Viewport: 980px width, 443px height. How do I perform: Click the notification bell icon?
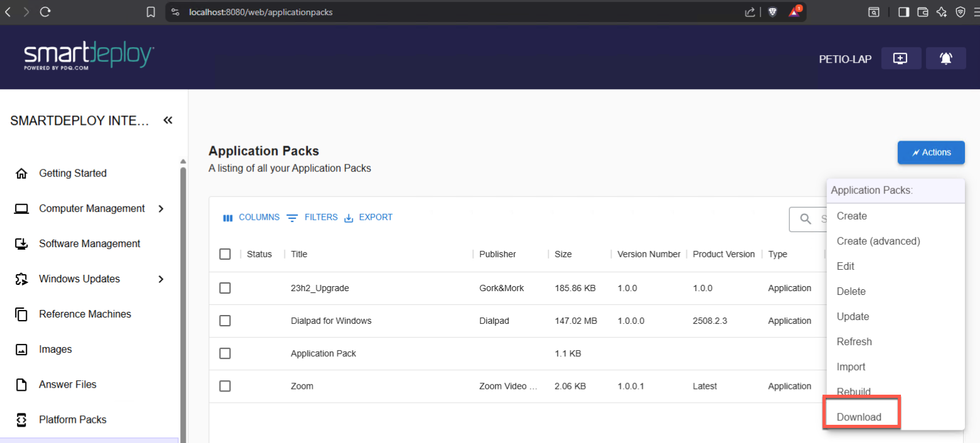tap(945, 58)
